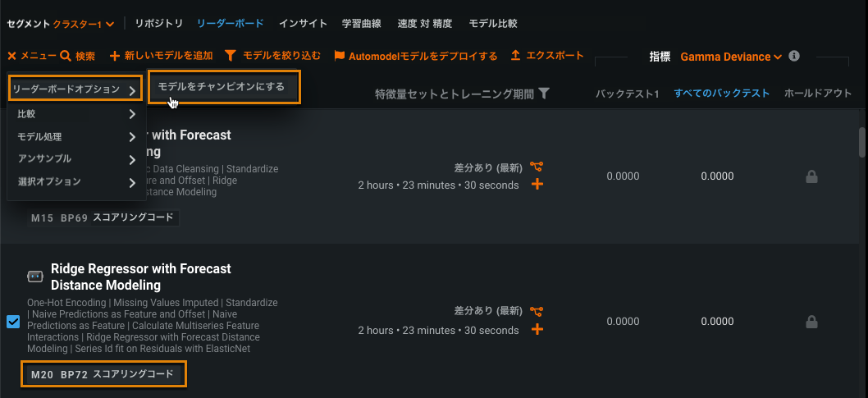Click the info icon beside Gamma Deviance
868x398 pixels.
point(793,57)
